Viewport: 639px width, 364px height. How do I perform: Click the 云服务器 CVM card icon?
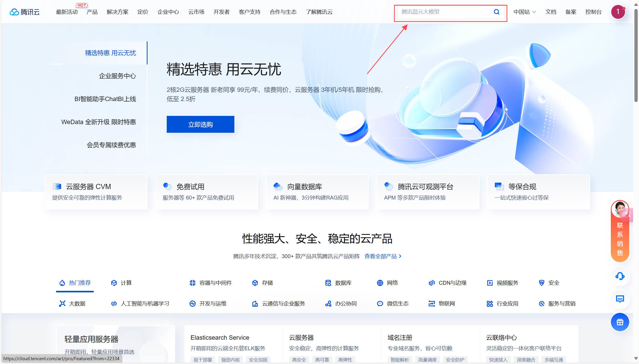coord(57,186)
